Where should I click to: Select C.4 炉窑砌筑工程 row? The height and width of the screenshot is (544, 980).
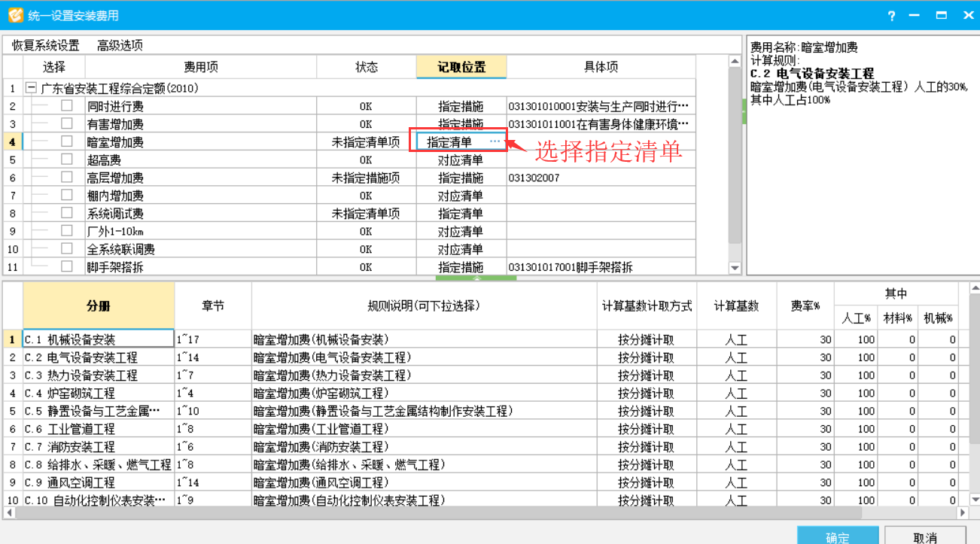pyautogui.click(x=99, y=393)
